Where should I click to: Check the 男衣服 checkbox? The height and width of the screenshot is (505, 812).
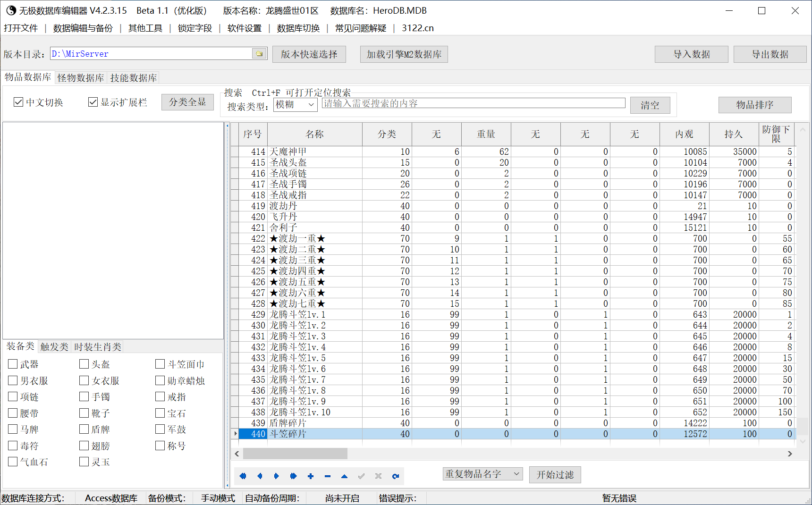pos(13,380)
